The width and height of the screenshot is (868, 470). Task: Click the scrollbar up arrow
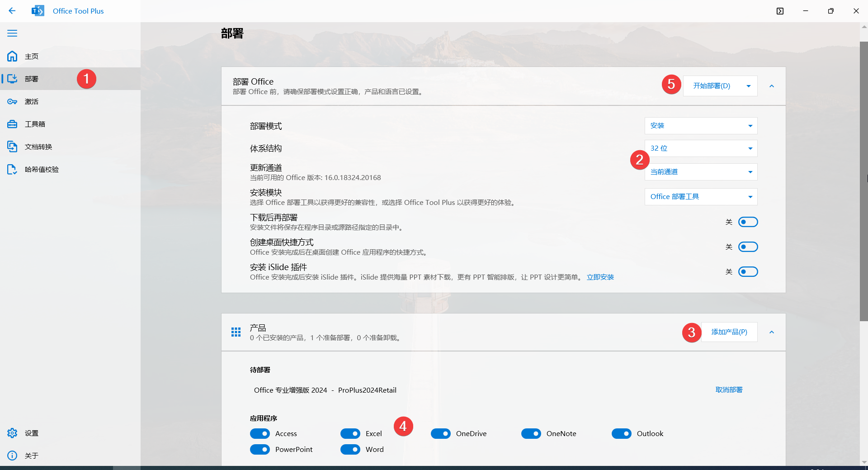tap(864, 27)
